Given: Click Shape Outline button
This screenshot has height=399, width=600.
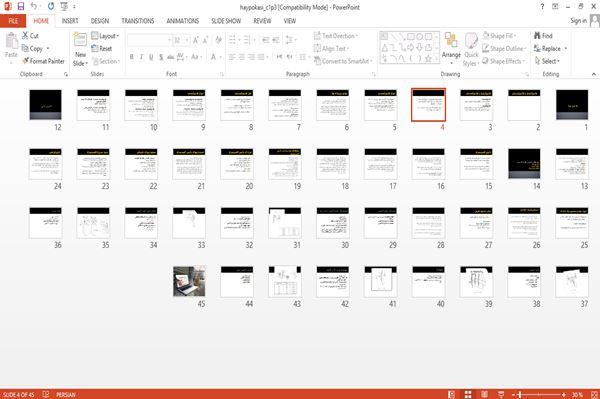Looking at the screenshot, I should coord(505,49).
